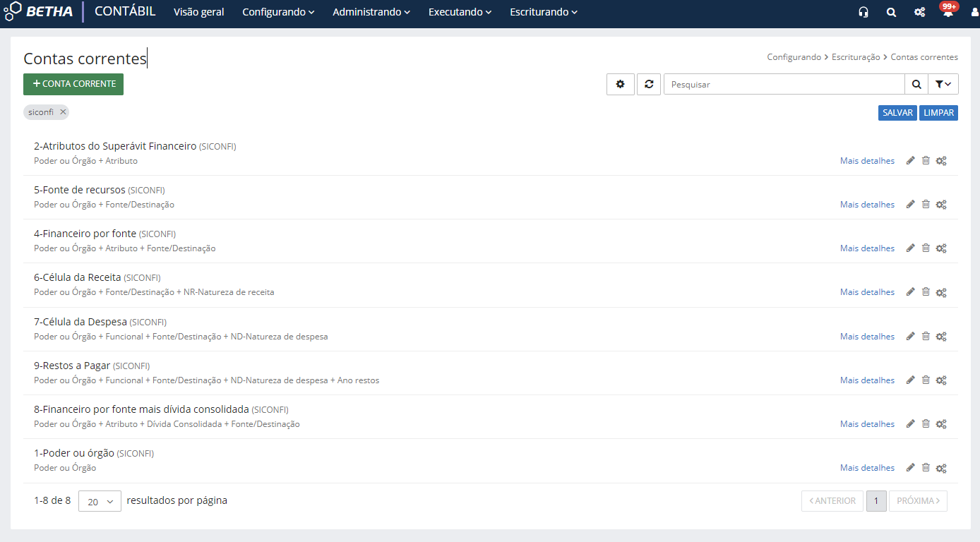This screenshot has width=980, height=542.
Task: Click the Configurando breadcrumb link
Action: coord(794,57)
